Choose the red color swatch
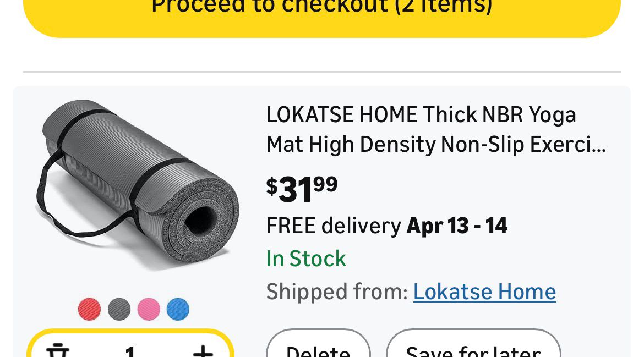Viewport: 644px width, 357px height. tap(89, 309)
